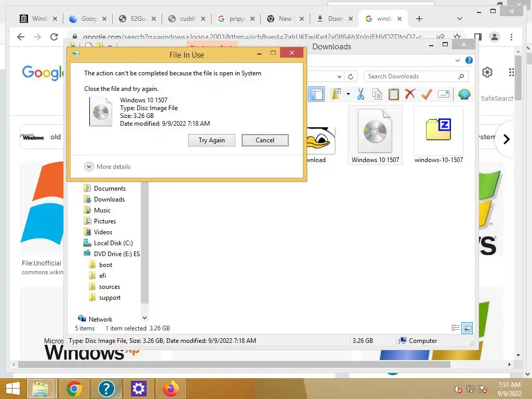Click muted volume icon in system tray
Viewport: 532px width, 399px height.
click(x=457, y=389)
